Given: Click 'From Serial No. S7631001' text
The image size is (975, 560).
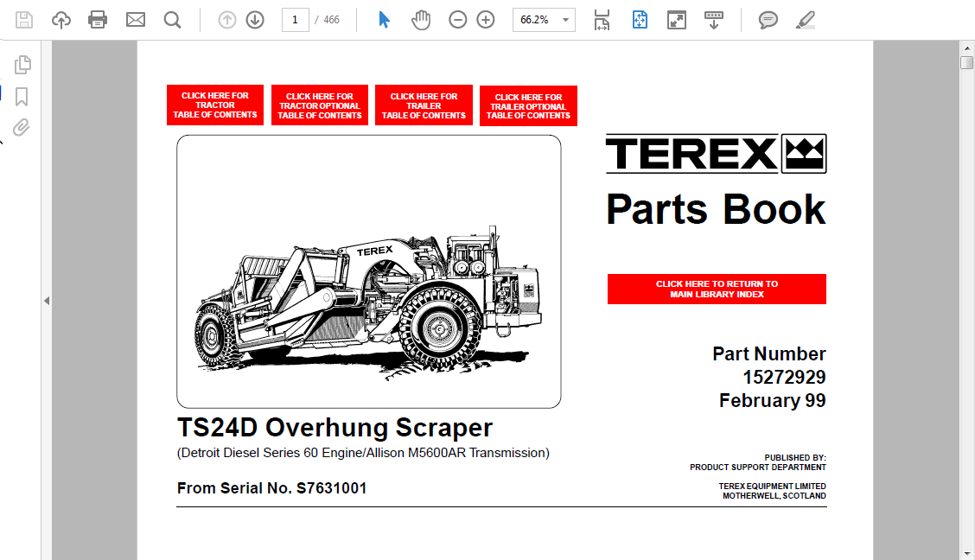Looking at the screenshot, I should (271, 488).
